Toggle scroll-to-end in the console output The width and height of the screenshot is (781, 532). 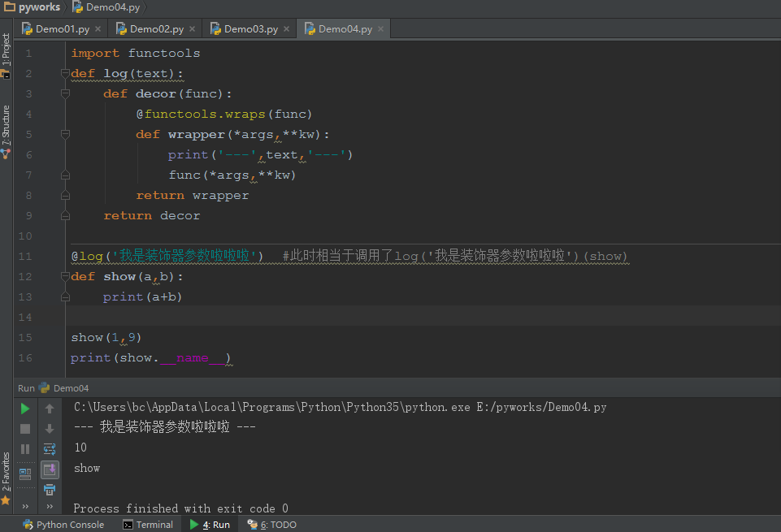(50, 469)
